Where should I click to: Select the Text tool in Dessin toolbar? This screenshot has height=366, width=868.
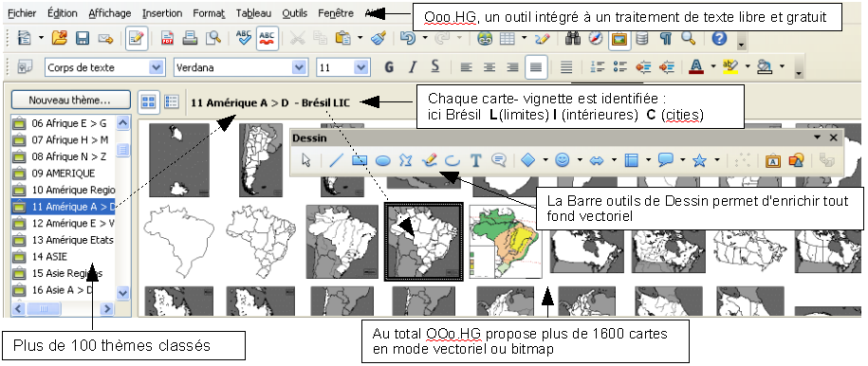click(x=475, y=160)
